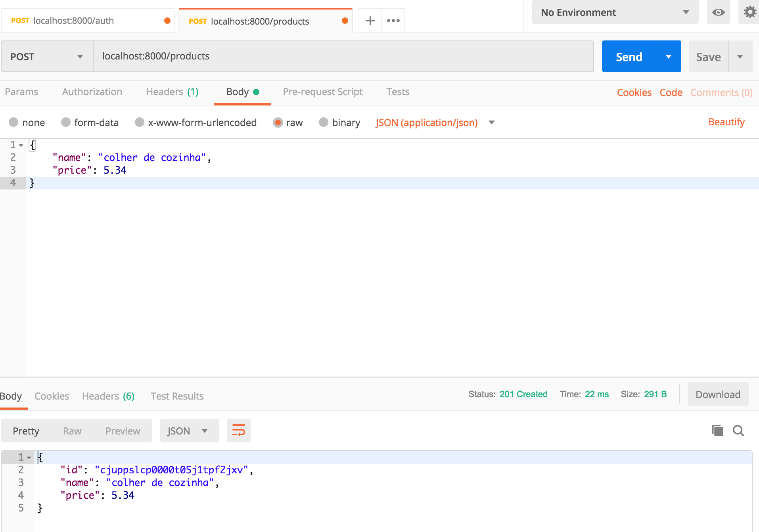Open response format JSON dropdown
This screenshot has width=759, height=532.
(189, 431)
